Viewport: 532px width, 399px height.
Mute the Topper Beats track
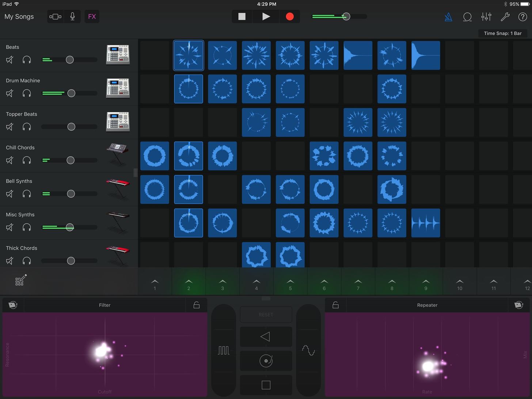click(10, 127)
